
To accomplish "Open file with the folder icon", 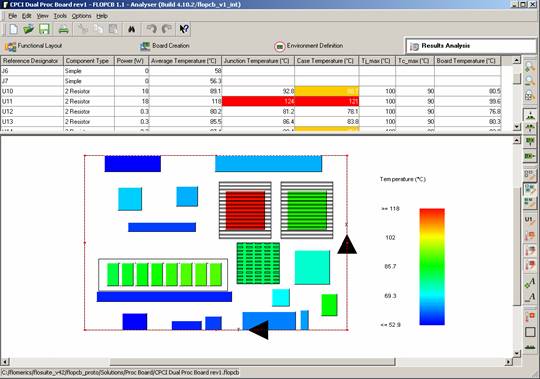I will click(29, 29).
